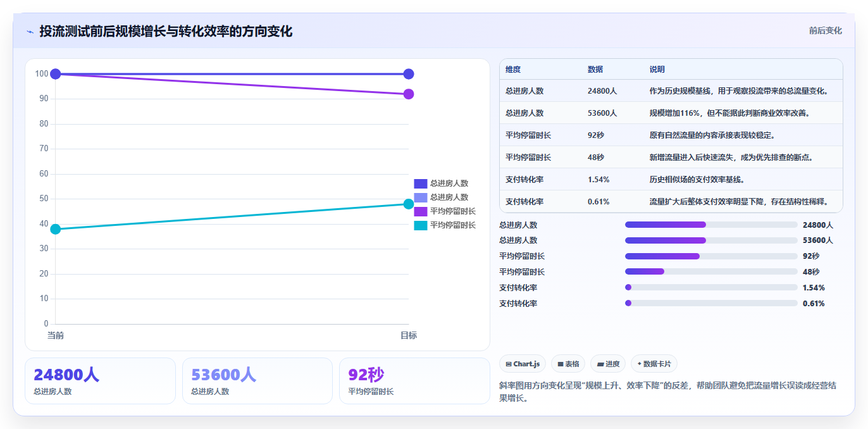Toggle the dark indigo 总进房人数 legend swatch

tap(421, 183)
